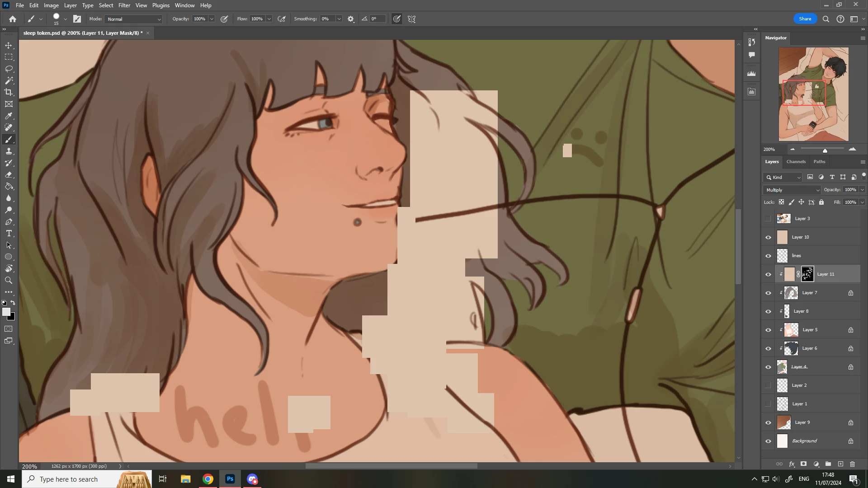Select the Horizontal Type tool
This screenshot has height=488, width=868.
coord(9,234)
